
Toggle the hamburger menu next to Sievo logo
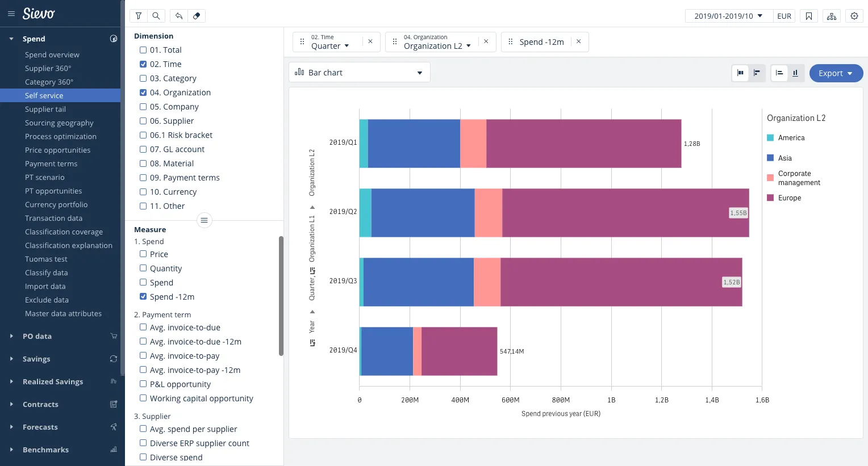(11, 14)
